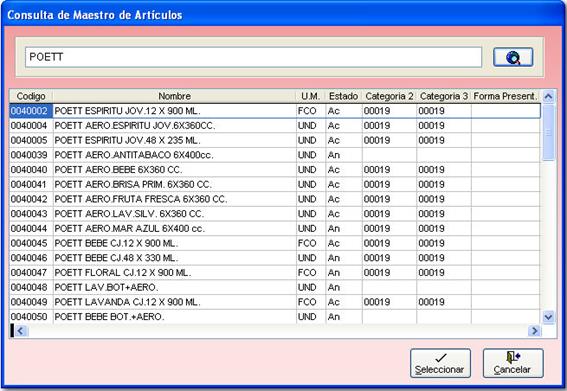Image resolution: width=567 pixels, height=391 pixels.
Task: Sort by the Codigo column header
Action: click(31, 96)
